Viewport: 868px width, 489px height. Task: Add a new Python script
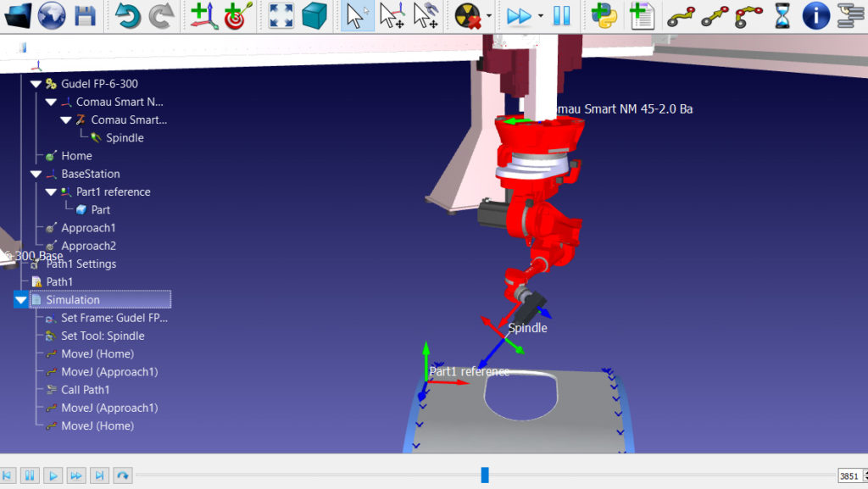click(604, 14)
